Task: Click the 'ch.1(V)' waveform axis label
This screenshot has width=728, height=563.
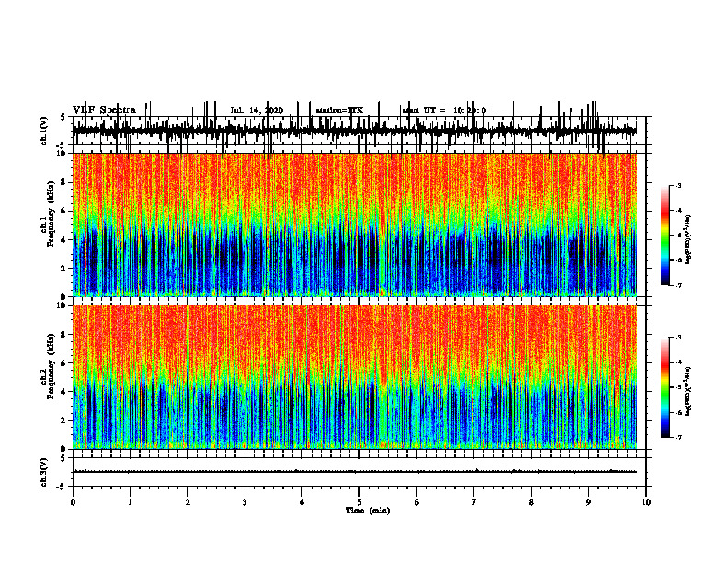Action: pos(43,131)
